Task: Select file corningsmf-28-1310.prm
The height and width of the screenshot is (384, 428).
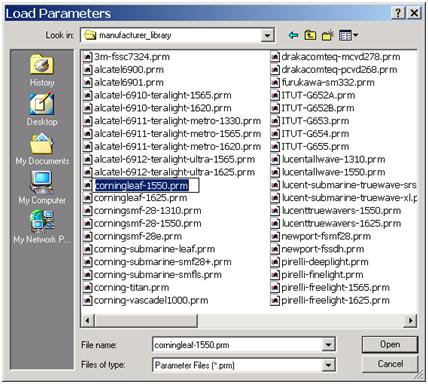Action: click(x=148, y=211)
